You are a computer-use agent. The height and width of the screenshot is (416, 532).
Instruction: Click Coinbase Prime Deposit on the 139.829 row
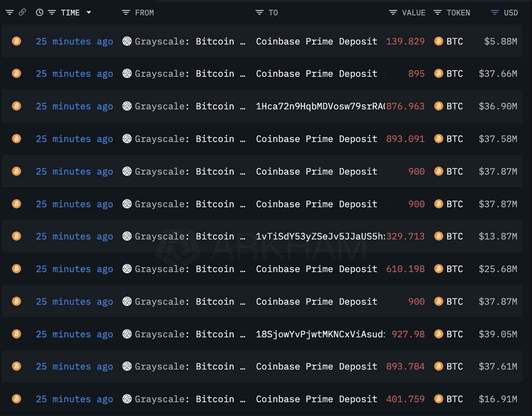click(316, 41)
